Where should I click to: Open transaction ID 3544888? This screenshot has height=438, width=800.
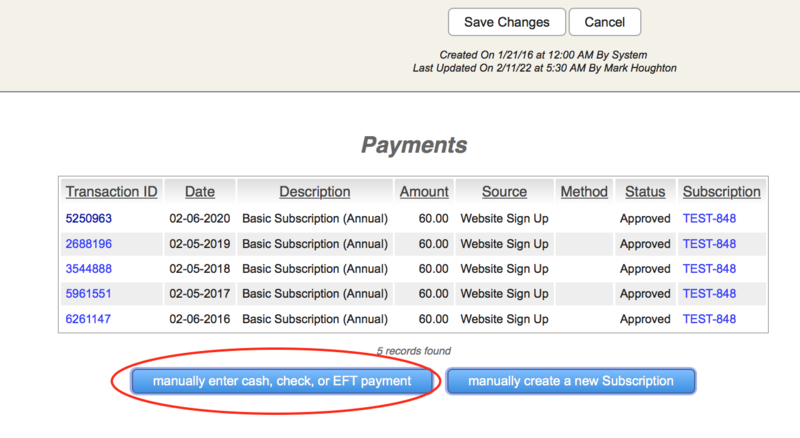(x=89, y=269)
